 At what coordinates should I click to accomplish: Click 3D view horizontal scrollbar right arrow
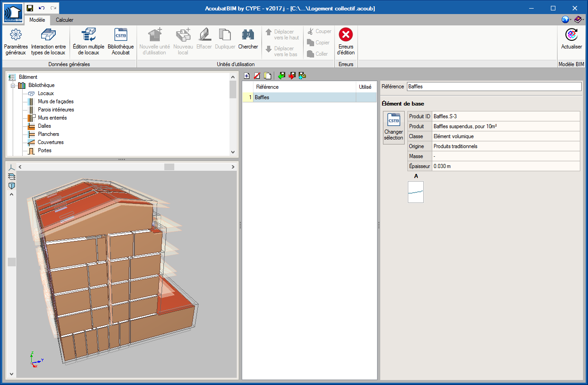click(233, 167)
